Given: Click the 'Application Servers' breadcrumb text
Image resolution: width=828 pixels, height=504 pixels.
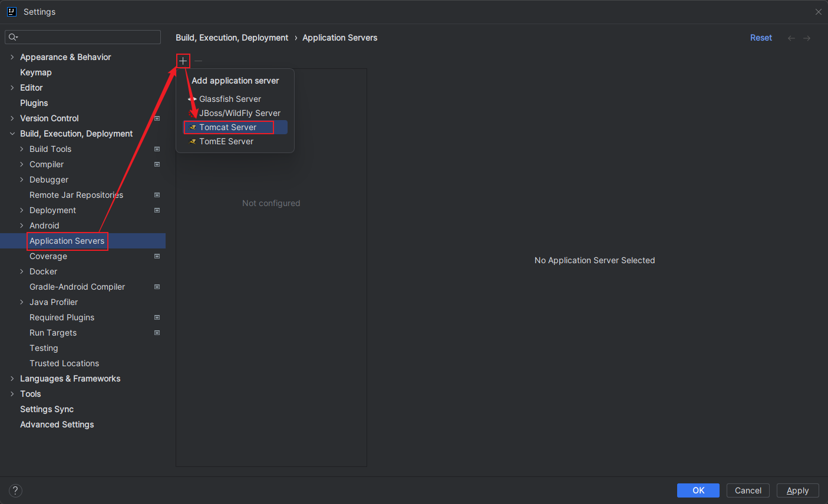Looking at the screenshot, I should pyautogui.click(x=340, y=38).
